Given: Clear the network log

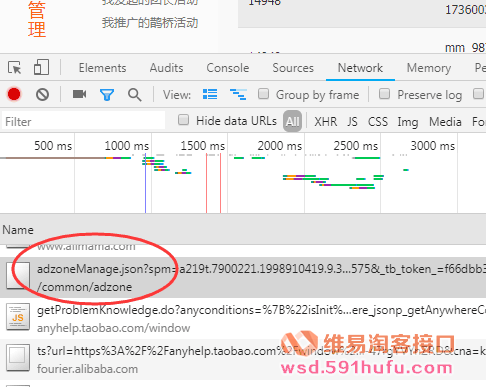Looking at the screenshot, I should [42, 95].
